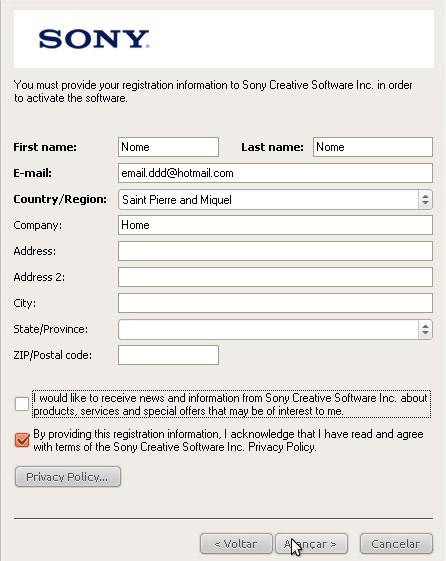Select the Address 2 input field
Screen dimensions: 446x561
click(x=275, y=277)
